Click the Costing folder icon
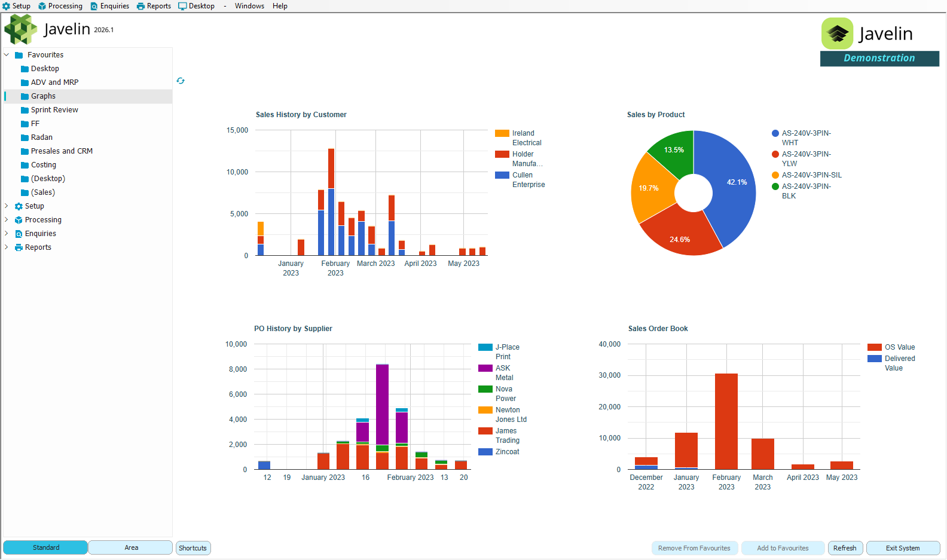 tap(25, 165)
